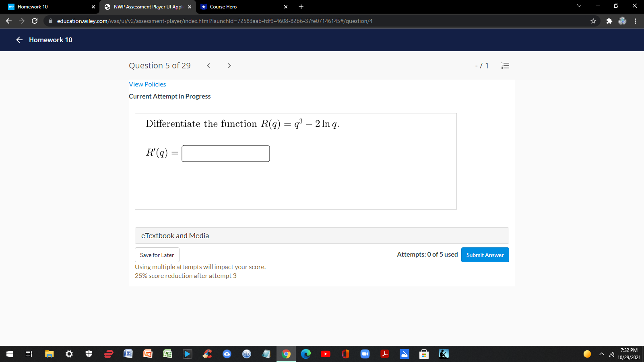The width and height of the screenshot is (644, 362).
Task: Open the View Policies link
Action: point(147,84)
